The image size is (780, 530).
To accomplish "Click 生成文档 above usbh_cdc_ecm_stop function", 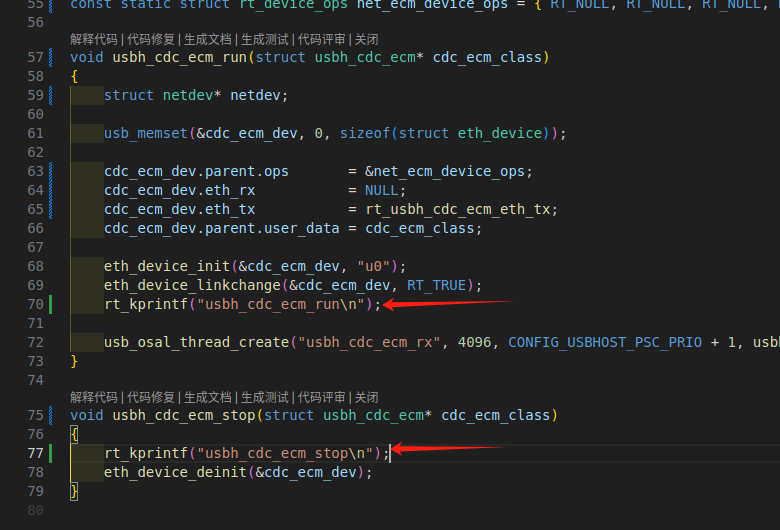I will pos(209,397).
